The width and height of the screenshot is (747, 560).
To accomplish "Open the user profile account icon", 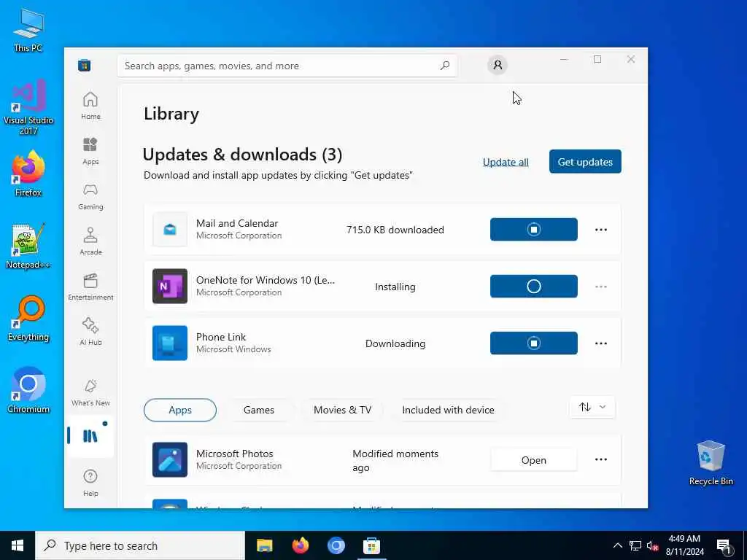I will (498, 65).
